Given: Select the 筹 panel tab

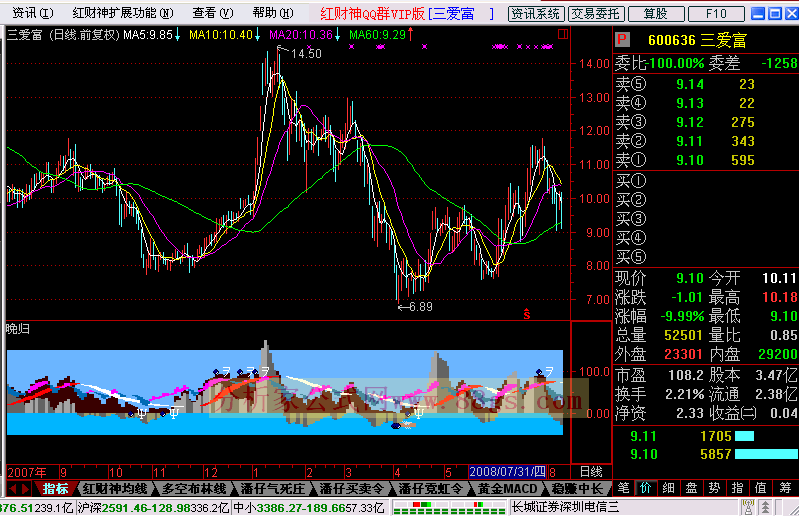Looking at the screenshot, I should tap(785, 488).
